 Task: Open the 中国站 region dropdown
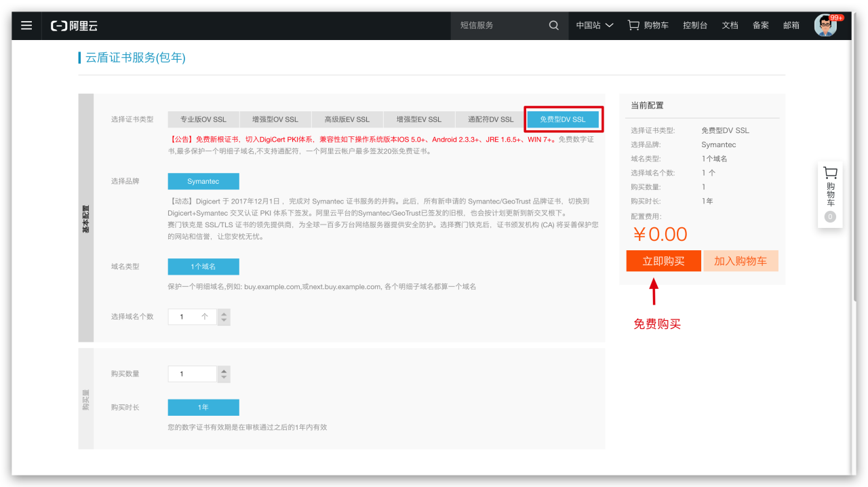[593, 25]
